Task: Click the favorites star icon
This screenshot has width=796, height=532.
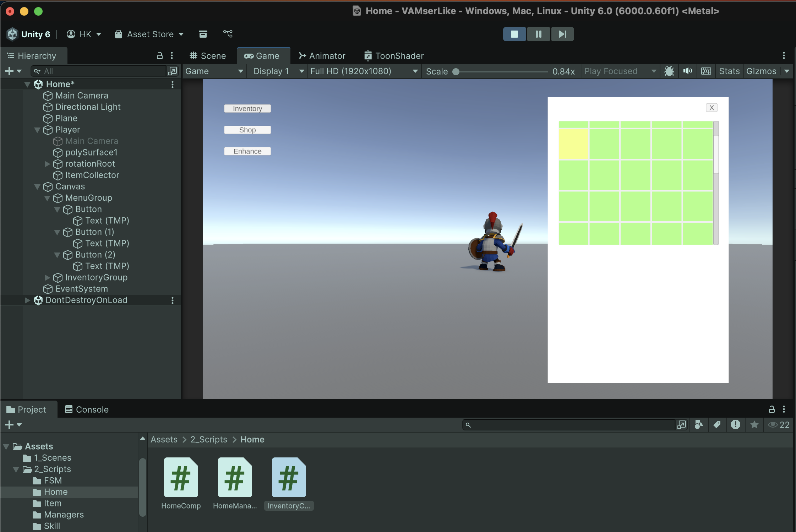Action: (x=754, y=425)
